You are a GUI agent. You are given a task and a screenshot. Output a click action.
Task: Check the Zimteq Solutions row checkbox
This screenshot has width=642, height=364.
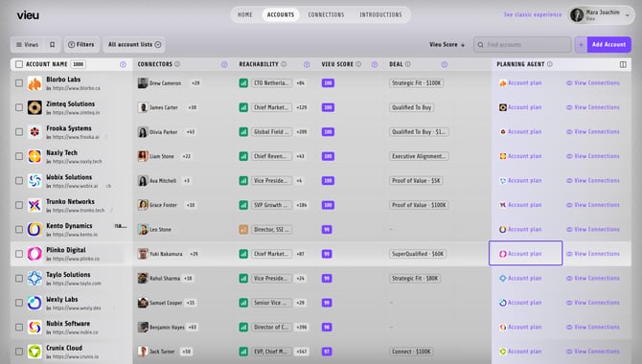click(19, 107)
